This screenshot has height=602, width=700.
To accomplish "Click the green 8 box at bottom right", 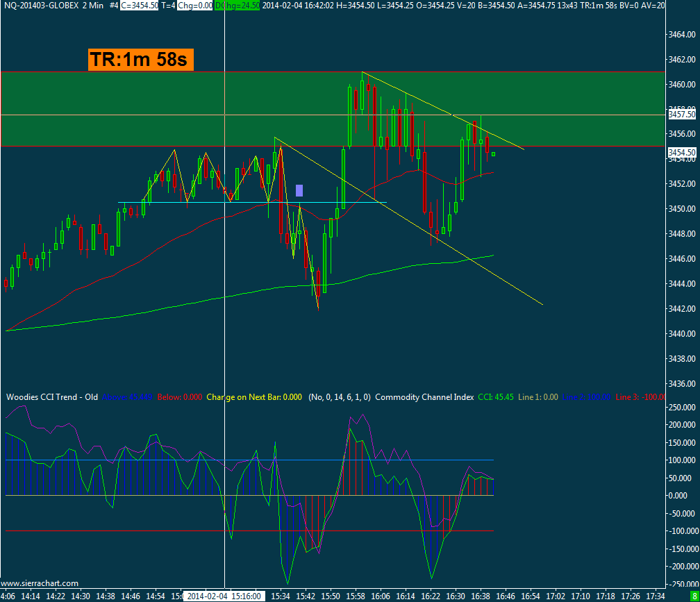I will point(694,596).
